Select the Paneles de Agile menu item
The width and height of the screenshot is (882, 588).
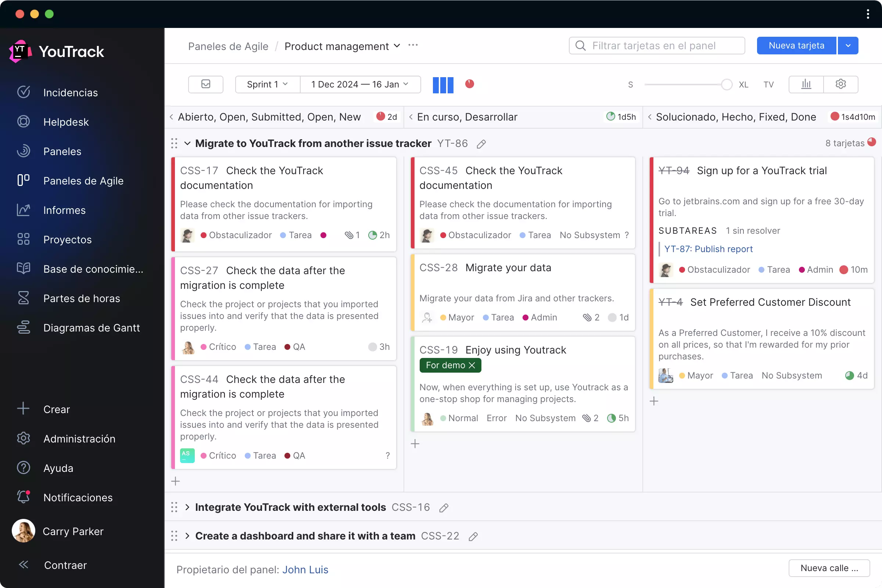click(x=83, y=180)
